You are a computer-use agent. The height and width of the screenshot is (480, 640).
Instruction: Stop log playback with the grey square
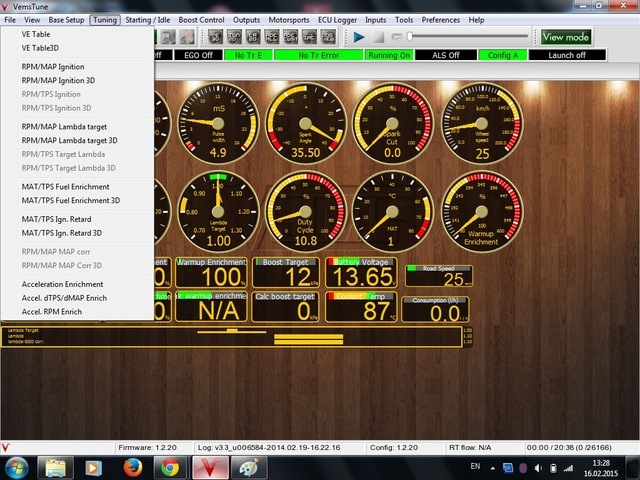(x=378, y=37)
